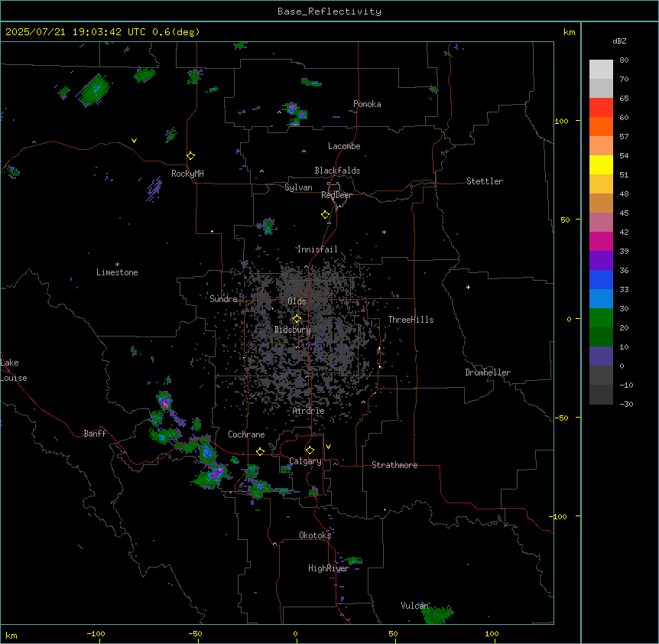Viewport: 659px width, 644px height.
Task: Click the green storm cell southeast of Vulcan
Action: pyautogui.click(x=437, y=615)
